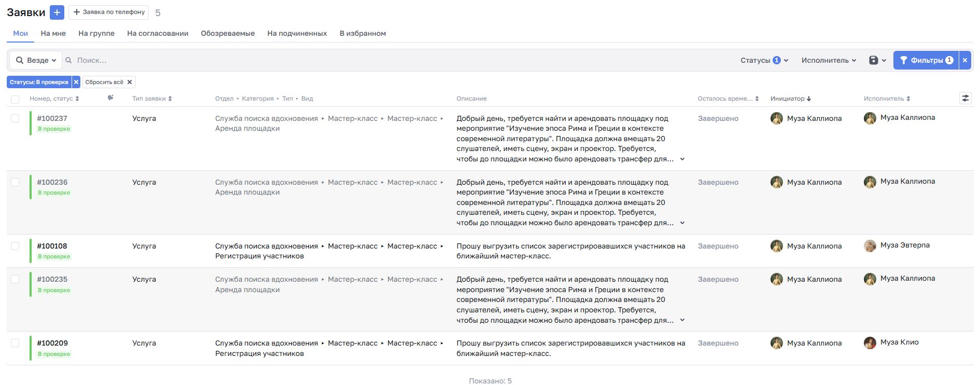Toggle the select-all checkbox in table header
Screen dimensions: 980x385
[x=15, y=99]
